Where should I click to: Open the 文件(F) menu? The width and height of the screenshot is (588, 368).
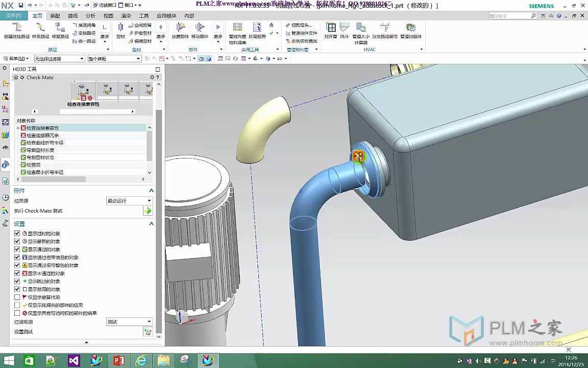coord(14,16)
